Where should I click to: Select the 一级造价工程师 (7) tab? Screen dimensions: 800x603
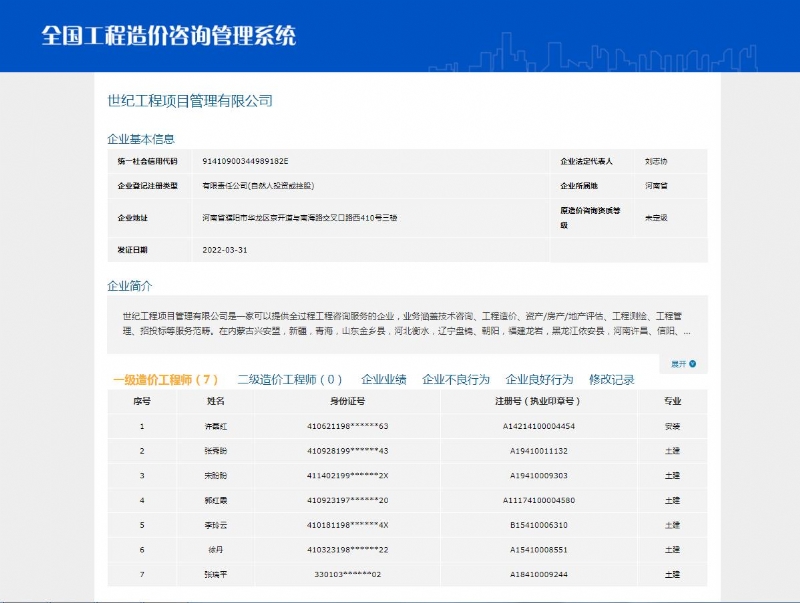[x=166, y=380]
